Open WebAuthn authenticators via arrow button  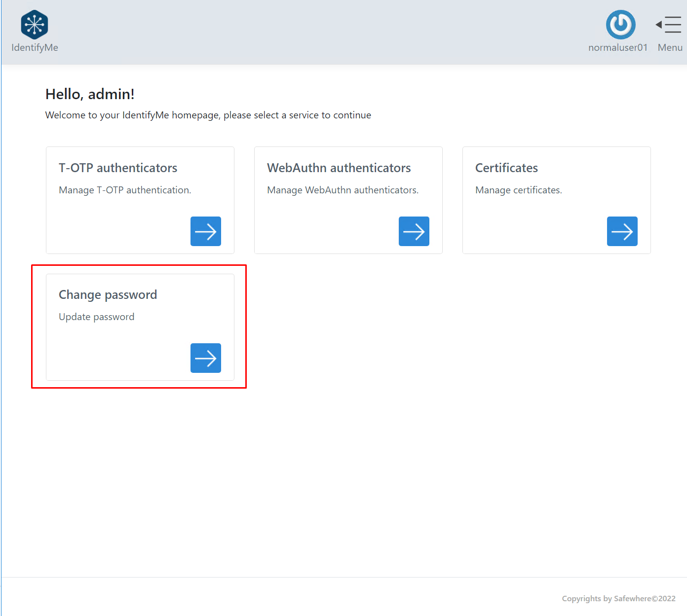pos(414,231)
